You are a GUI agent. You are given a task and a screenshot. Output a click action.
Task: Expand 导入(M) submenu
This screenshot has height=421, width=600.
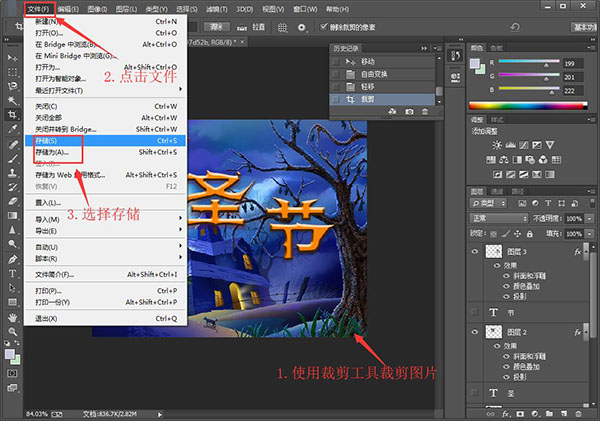pos(107,219)
